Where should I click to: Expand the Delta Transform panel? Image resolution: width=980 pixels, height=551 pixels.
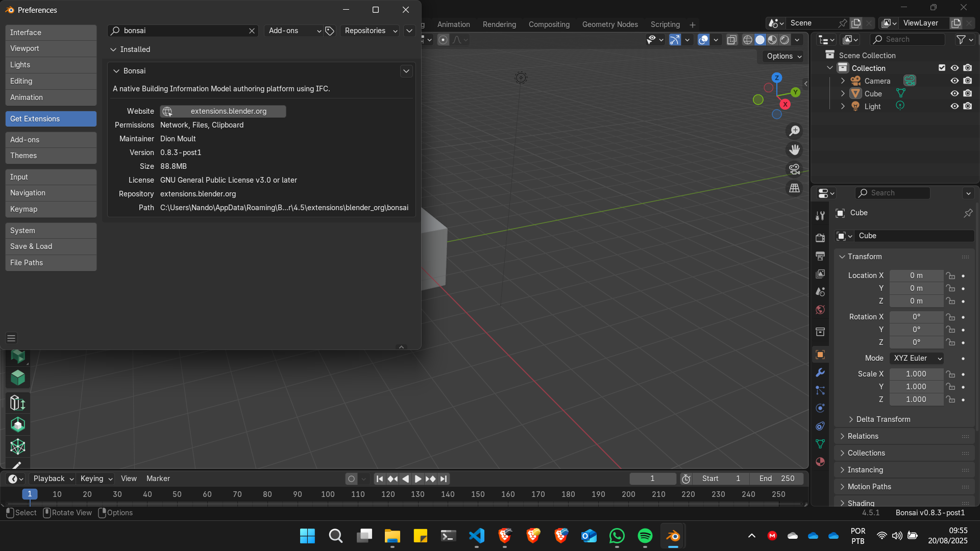883,419
